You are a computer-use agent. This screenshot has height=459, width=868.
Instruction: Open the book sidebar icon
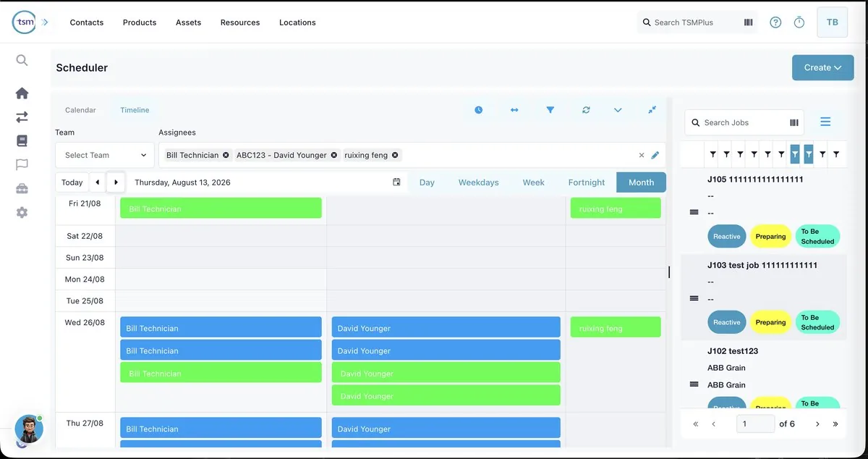pos(22,141)
